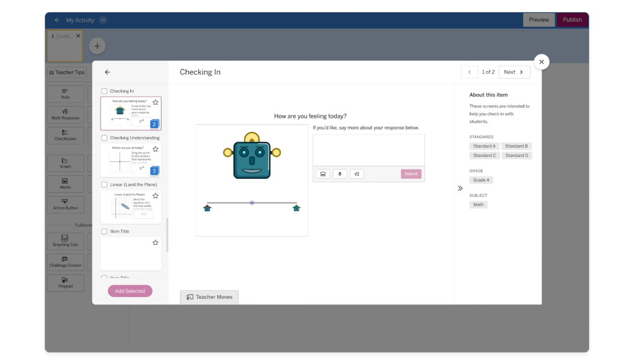This screenshot has height=364, width=634.
Task: Check the Checking Understanding checkbox
Action: [x=104, y=138]
